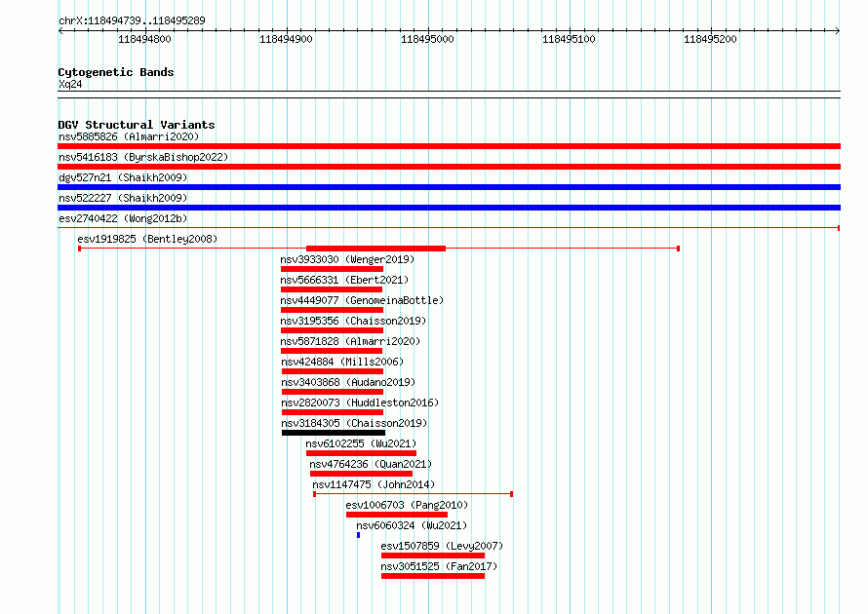The height and width of the screenshot is (614, 868).
Task: Click thick red segment of esv1919825
Action: [x=375, y=249]
